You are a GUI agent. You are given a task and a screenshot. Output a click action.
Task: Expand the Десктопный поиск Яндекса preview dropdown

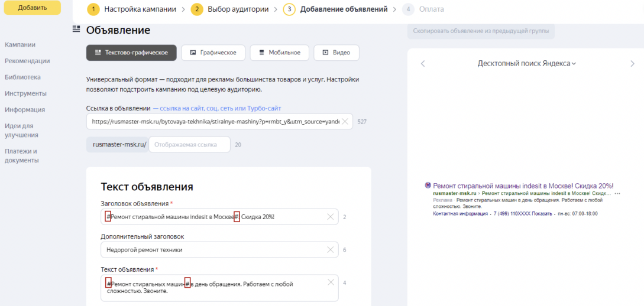point(526,64)
